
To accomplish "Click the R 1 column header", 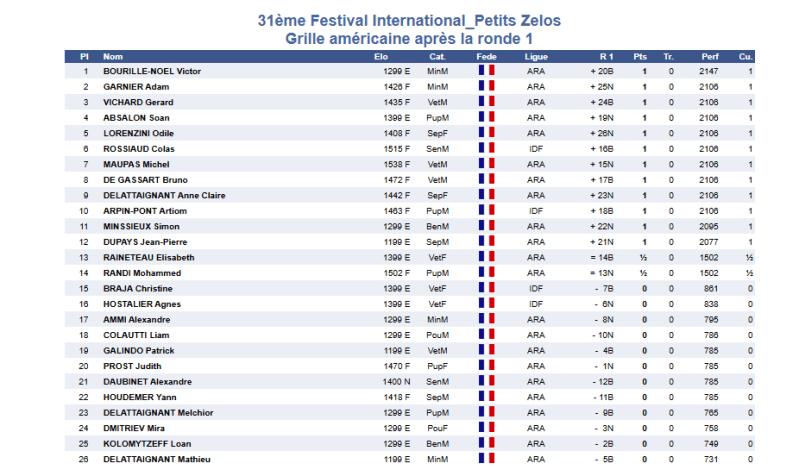I will (606, 57).
